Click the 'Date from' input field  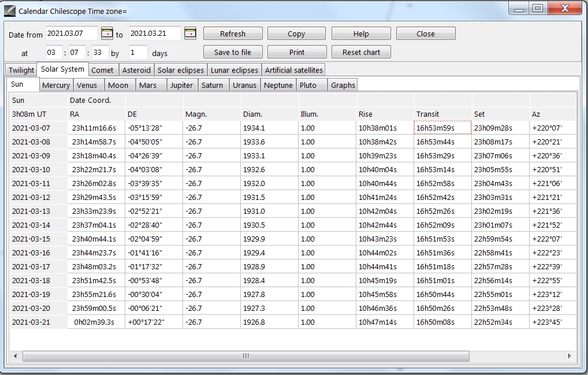72,34
